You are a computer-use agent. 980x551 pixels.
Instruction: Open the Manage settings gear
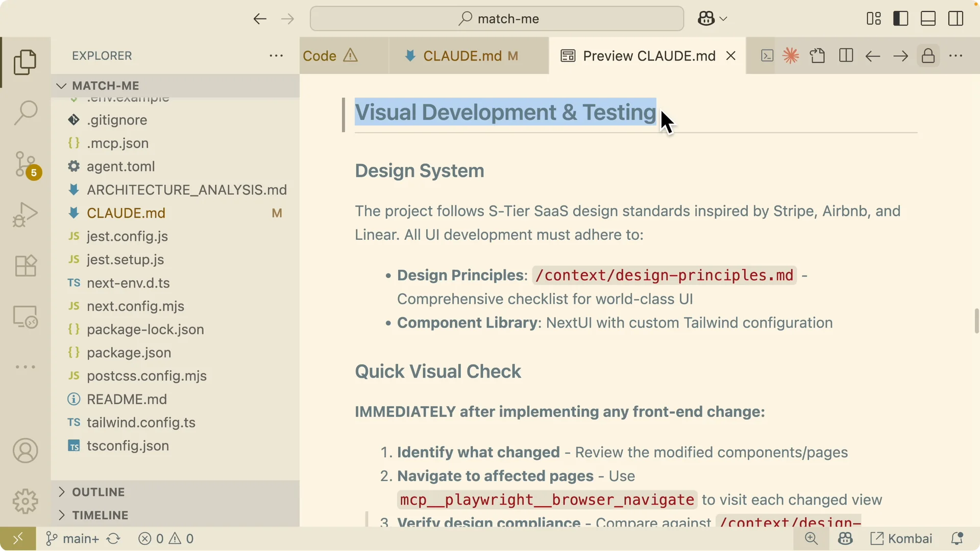pyautogui.click(x=25, y=502)
